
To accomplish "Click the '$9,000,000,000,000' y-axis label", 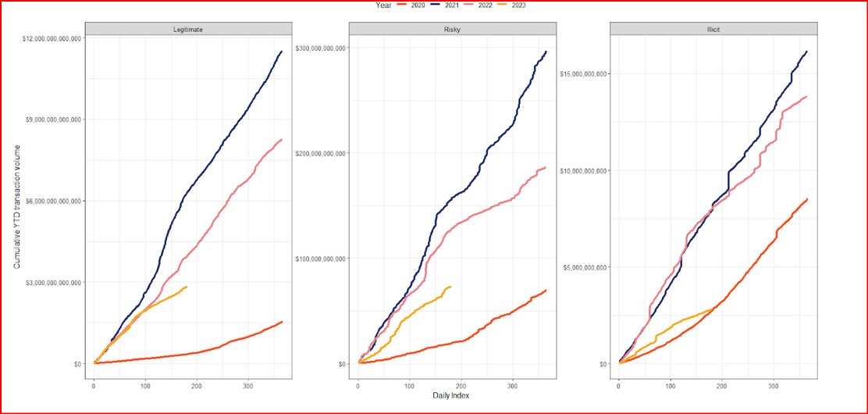I will [x=53, y=120].
